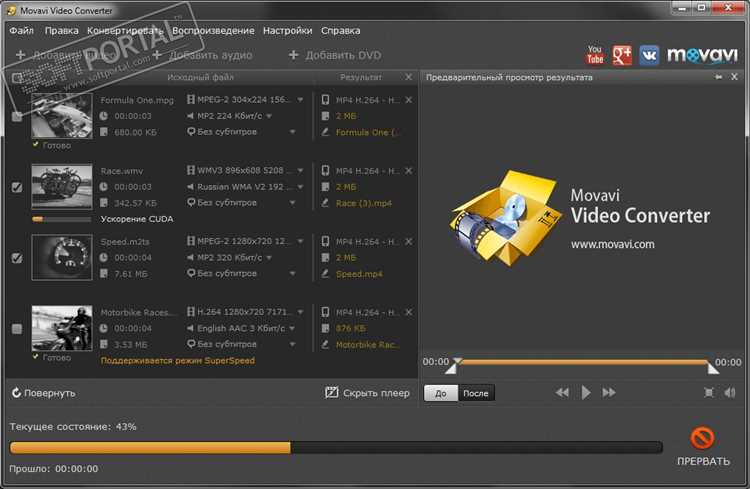Open the VK social network icon
Viewport: 750px width, 489px height.
click(649, 54)
